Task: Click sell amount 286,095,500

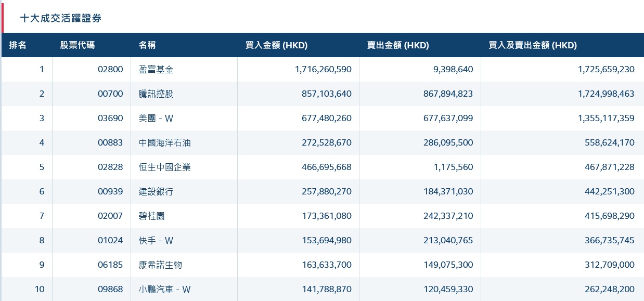Action: (448, 142)
